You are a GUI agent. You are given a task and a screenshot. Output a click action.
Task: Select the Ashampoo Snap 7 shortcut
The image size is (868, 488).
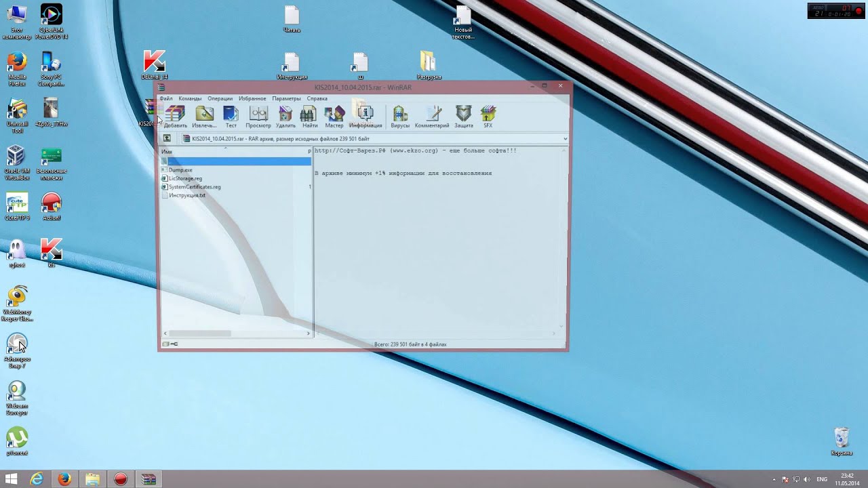[17, 351]
